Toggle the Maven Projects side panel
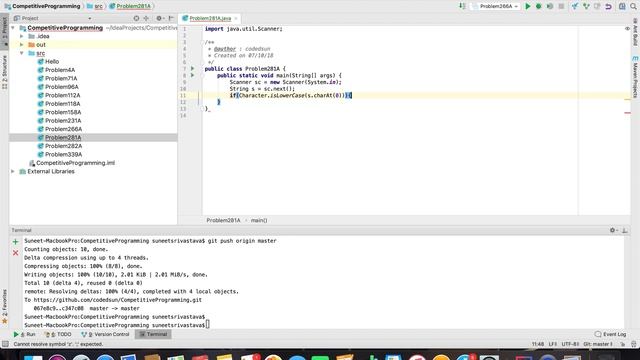This screenshot has width=640, height=360. point(635,78)
